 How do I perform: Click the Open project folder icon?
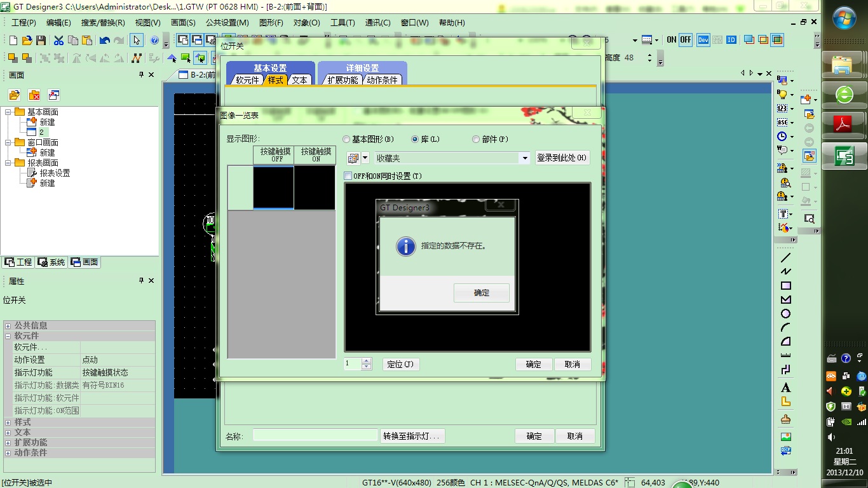(27, 40)
